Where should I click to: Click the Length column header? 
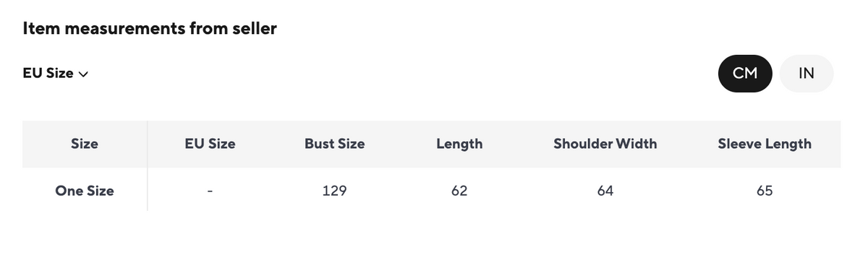459,144
